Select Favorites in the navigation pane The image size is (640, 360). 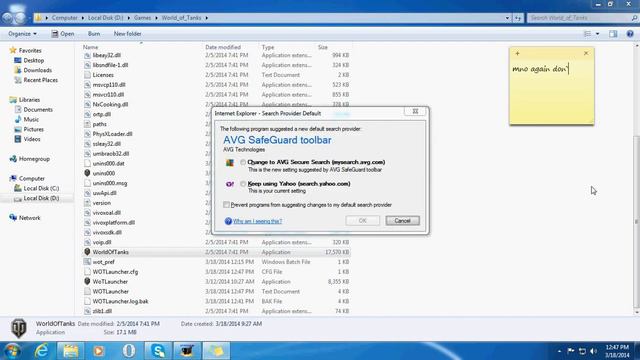pos(30,51)
